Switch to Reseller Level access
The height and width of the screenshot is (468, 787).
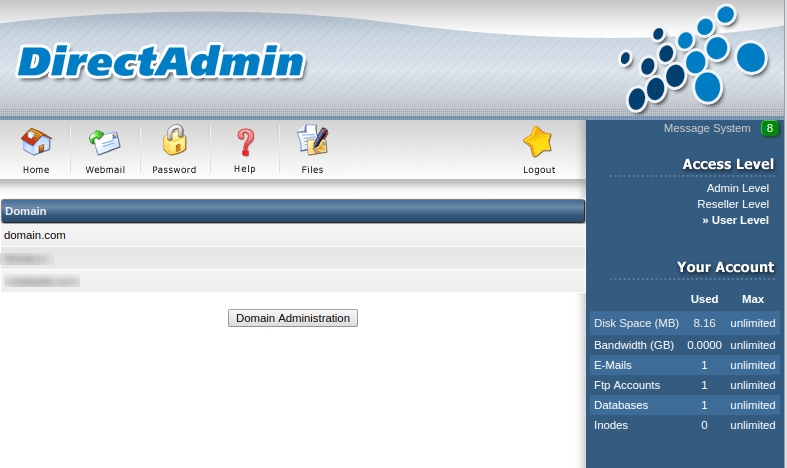[732, 204]
